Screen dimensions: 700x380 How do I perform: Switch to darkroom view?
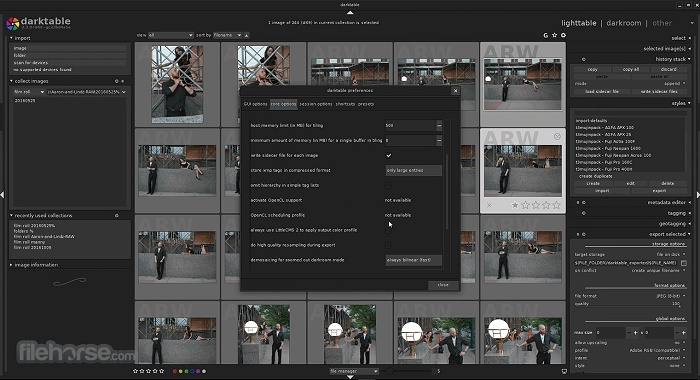click(624, 23)
